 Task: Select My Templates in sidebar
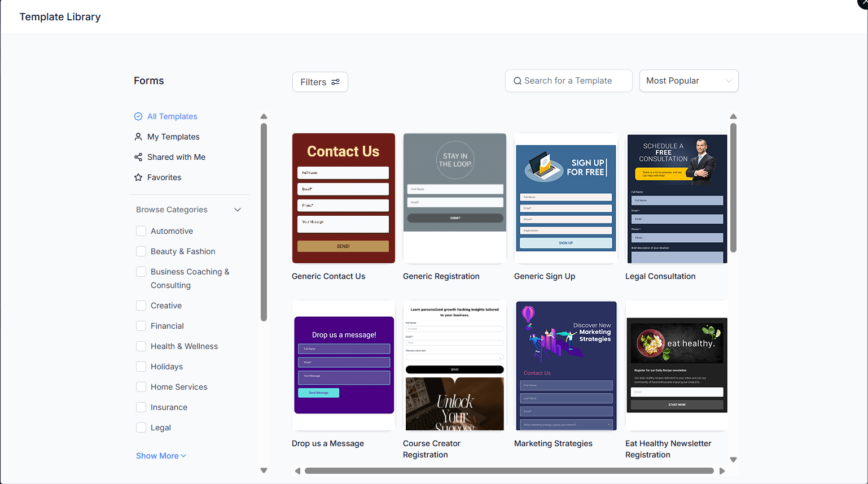click(x=173, y=137)
